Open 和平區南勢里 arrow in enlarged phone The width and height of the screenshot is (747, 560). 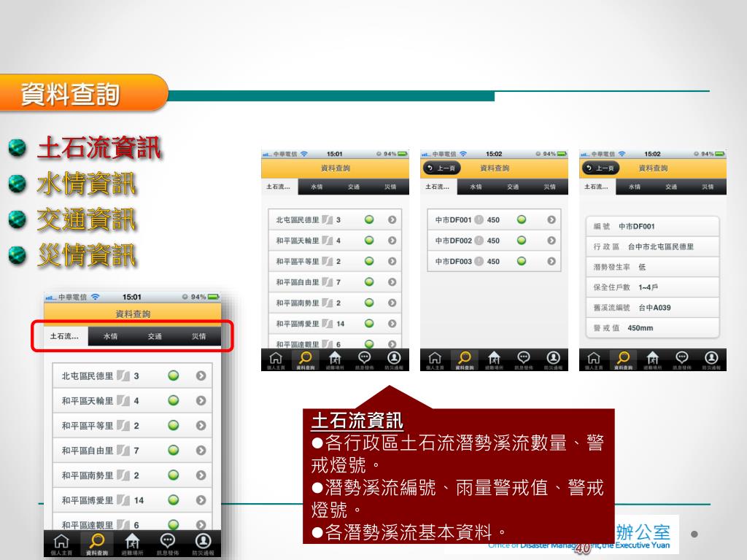(x=201, y=475)
